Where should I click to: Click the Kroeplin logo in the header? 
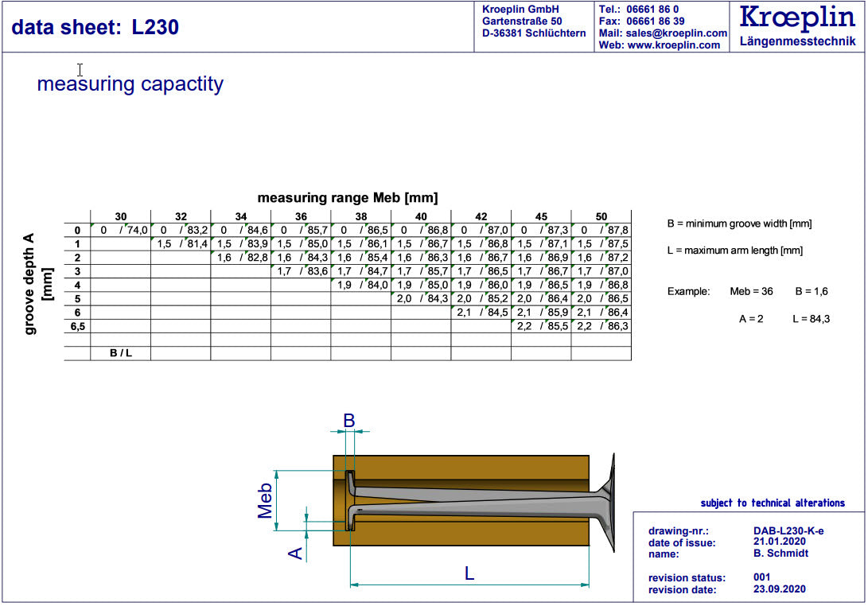pyautogui.click(x=797, y=19)
